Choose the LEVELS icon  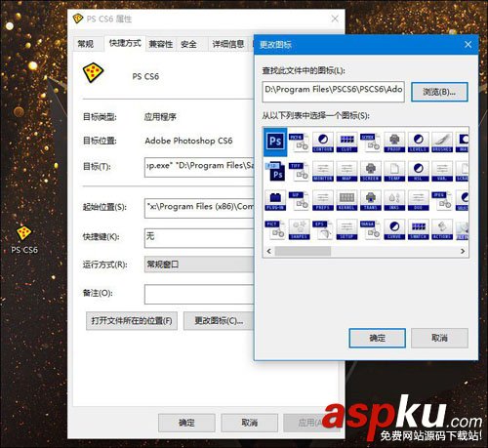[419, 143]
